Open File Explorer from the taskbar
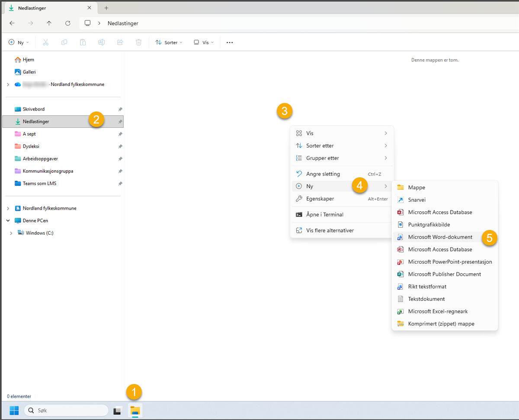The width and height of the screenshot is (519, 420). click(x=135, y=410)
